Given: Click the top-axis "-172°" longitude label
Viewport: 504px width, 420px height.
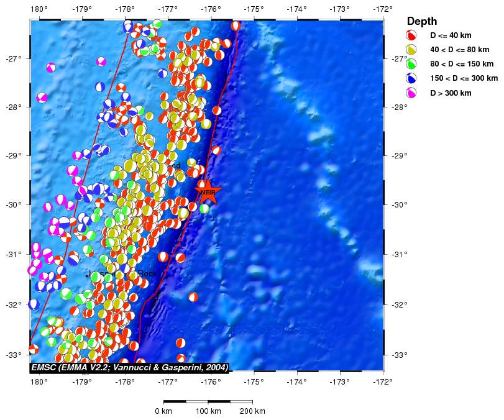Looking at the screenshot, I should click(x=383, y=9).
